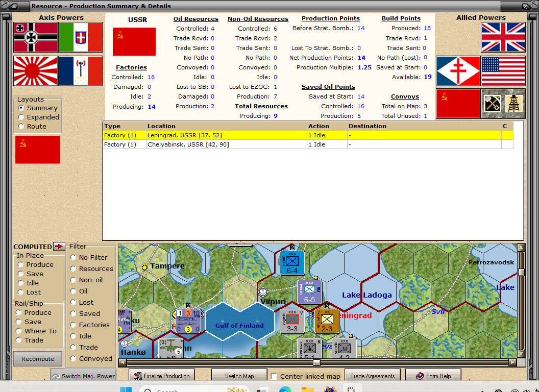The image size is (539, 392).
Task: Click Switch Maj. Power button
Action: click(x=83, y=376)
